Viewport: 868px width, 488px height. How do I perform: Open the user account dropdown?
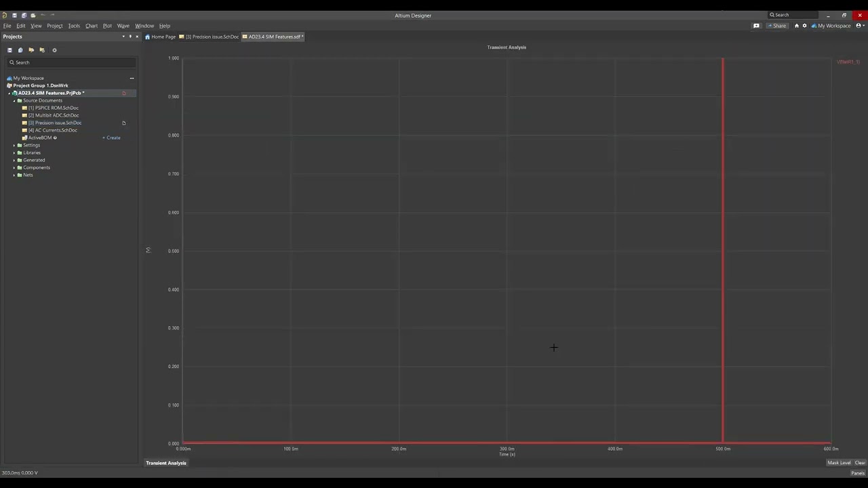[859, 26]
